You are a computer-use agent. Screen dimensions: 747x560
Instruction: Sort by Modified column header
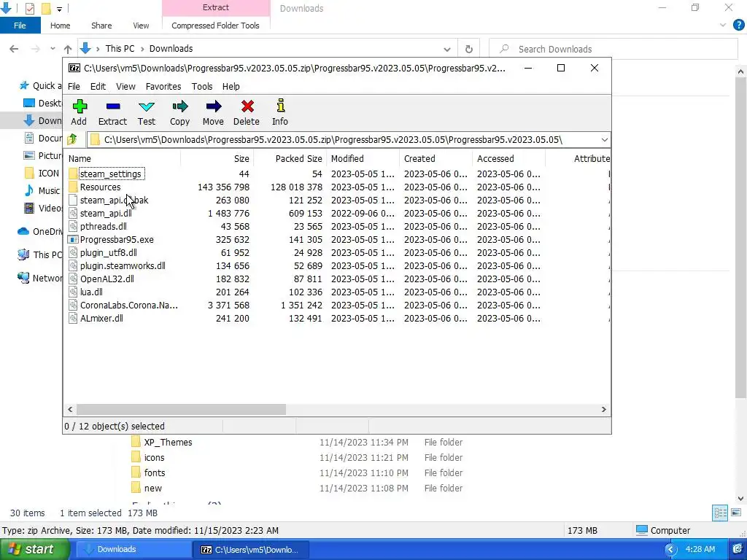coord(363,158)
